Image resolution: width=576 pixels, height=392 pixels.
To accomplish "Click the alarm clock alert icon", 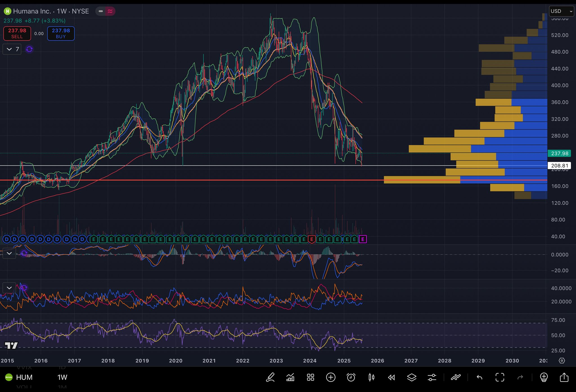I will tap(351, 377).
